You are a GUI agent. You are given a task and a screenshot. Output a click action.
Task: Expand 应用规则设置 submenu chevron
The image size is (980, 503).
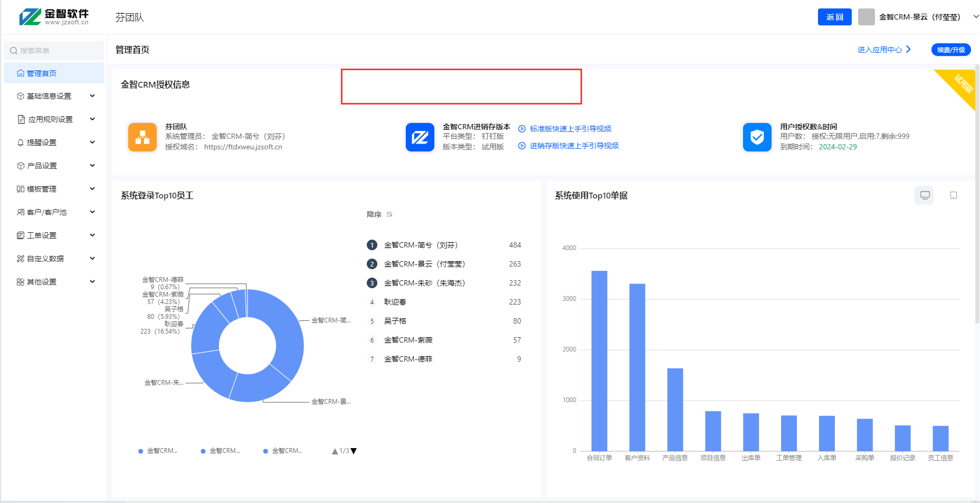[x=92, y=119]
